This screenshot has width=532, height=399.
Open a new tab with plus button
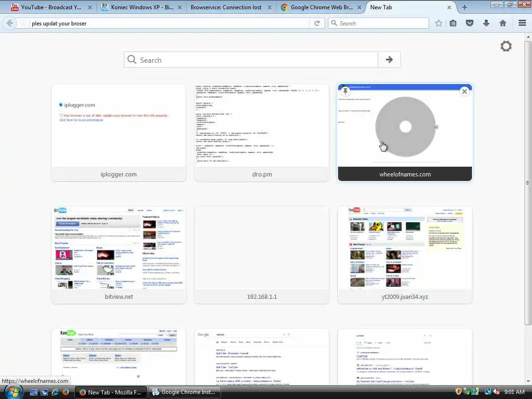tap(465, 7)
